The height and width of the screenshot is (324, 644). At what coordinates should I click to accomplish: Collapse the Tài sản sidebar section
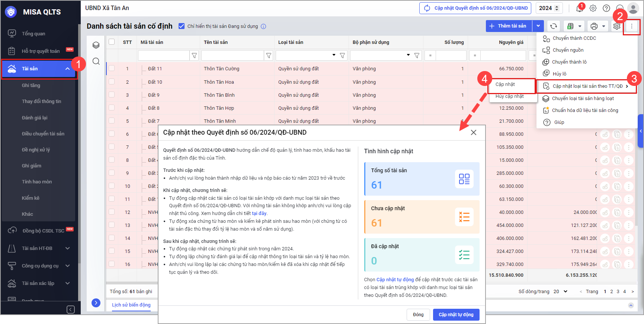pos(67,69)
